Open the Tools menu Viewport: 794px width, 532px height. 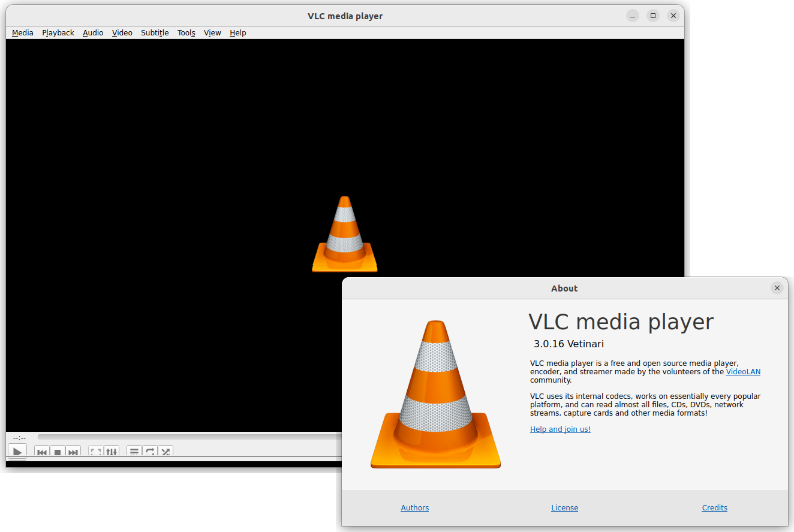coord(187,33)
